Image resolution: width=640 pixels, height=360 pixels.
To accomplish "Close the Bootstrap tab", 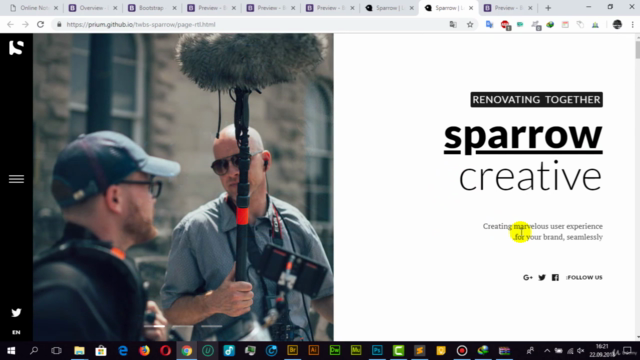I will (x=174, y=8).
